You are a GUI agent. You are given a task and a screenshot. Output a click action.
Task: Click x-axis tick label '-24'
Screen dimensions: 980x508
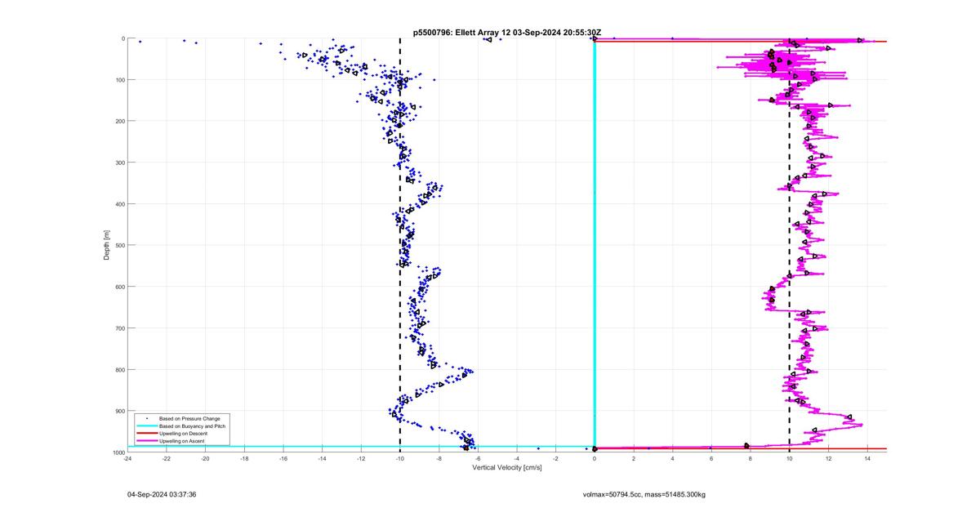pyautogui.click(x=127, y=458)
